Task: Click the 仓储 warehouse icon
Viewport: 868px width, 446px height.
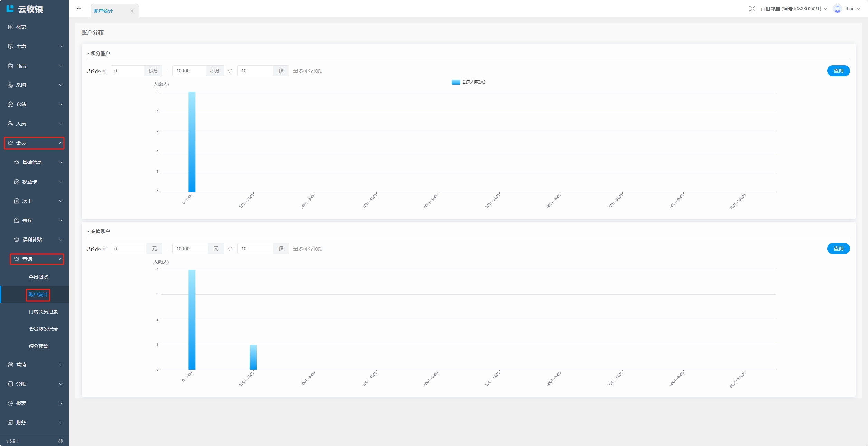Action: point(10,104)
